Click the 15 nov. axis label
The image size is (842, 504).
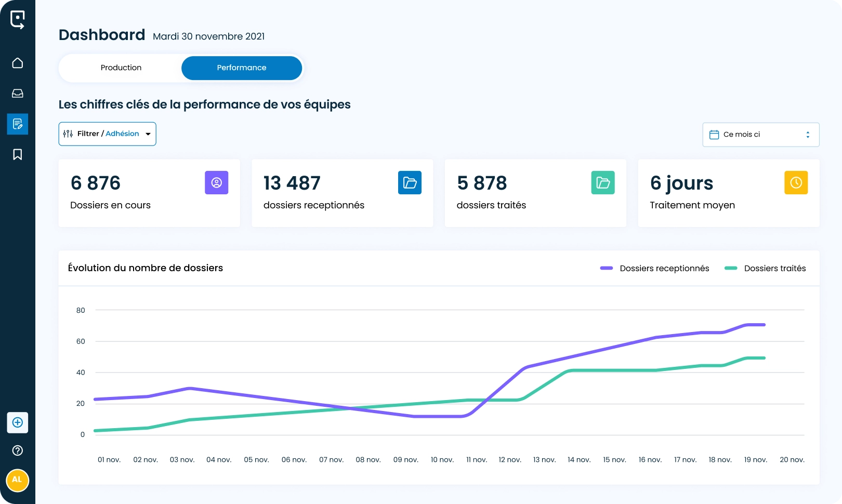615,460
